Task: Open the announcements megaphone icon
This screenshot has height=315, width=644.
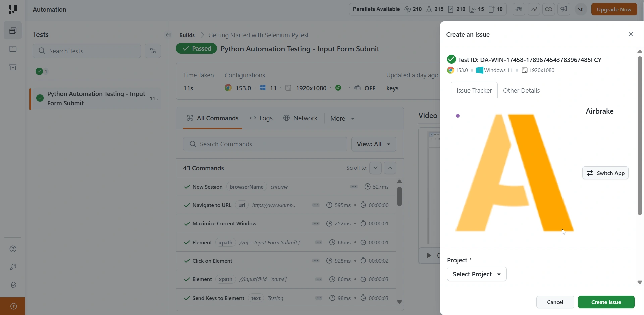Action: coord(564,9)
